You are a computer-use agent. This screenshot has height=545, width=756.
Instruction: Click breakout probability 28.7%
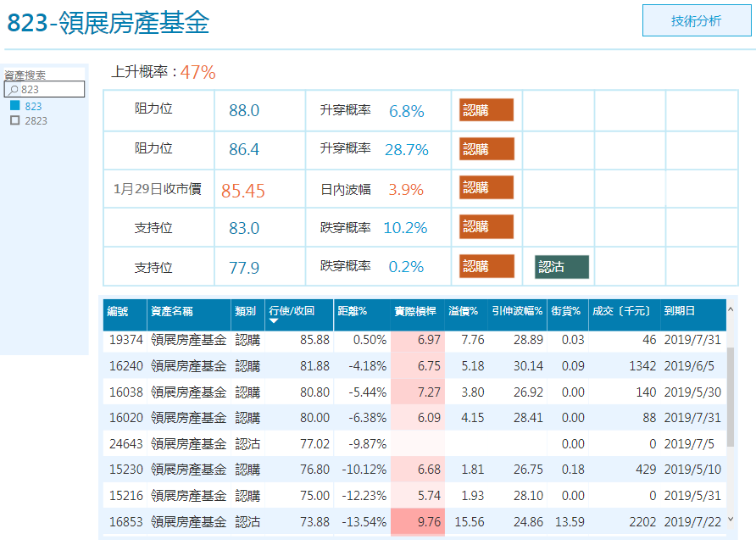(407, 150)
